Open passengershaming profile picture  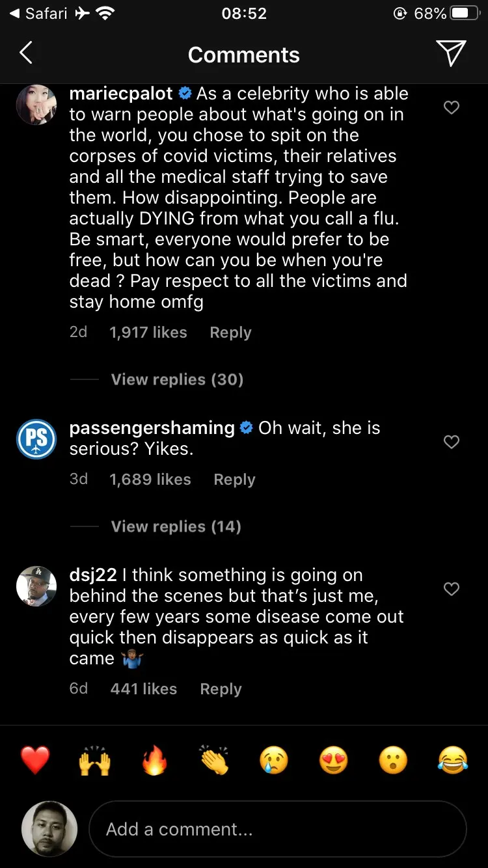tap(36, 439)
